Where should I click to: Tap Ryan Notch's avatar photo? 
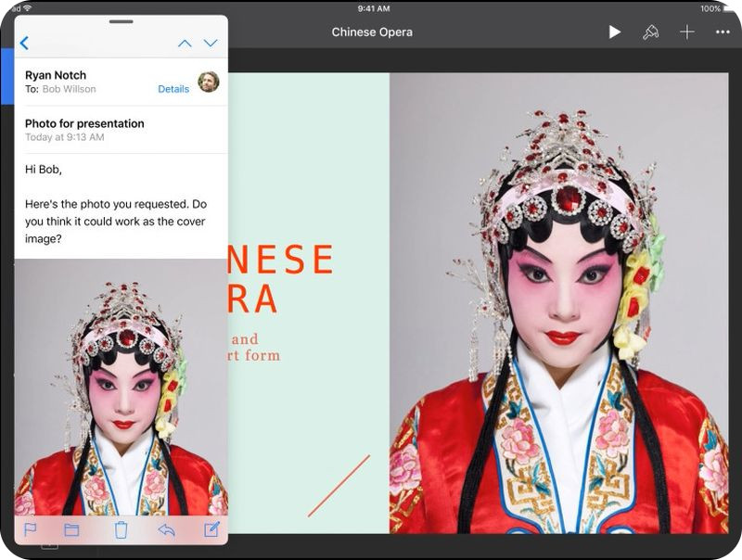(x=209, y=82)
